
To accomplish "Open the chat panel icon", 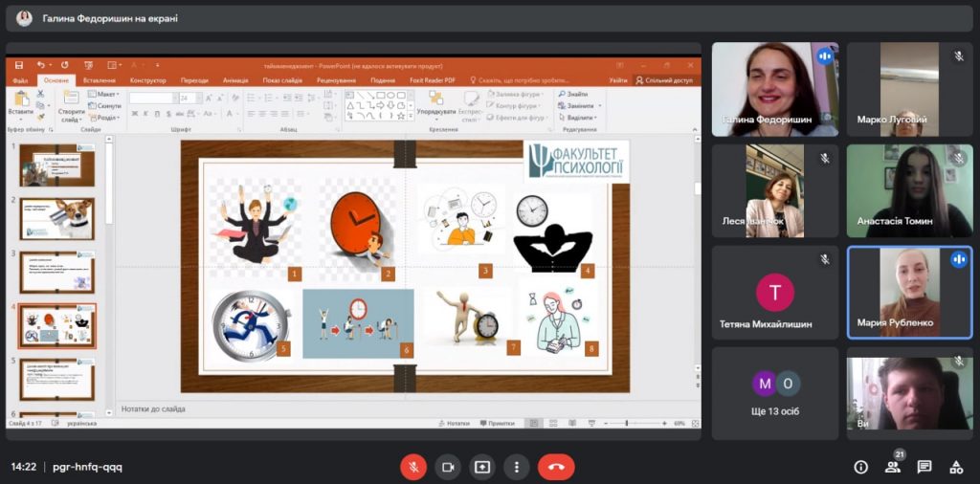I will [924, 467].
